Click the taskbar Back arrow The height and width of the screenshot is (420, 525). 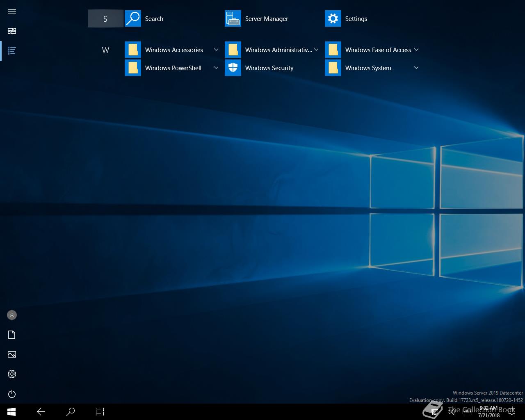pos(41,411)
